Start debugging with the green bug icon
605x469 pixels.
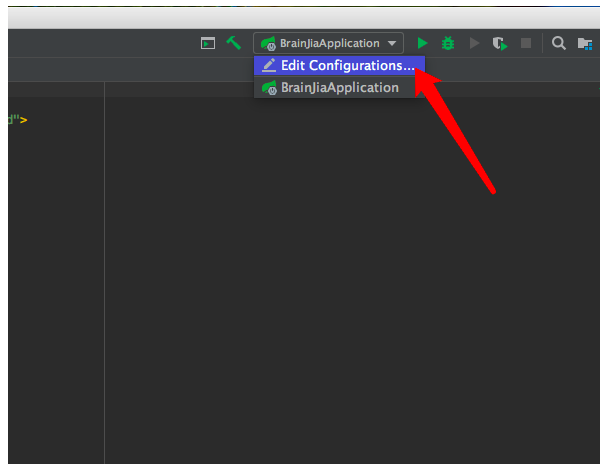[448, 43]
